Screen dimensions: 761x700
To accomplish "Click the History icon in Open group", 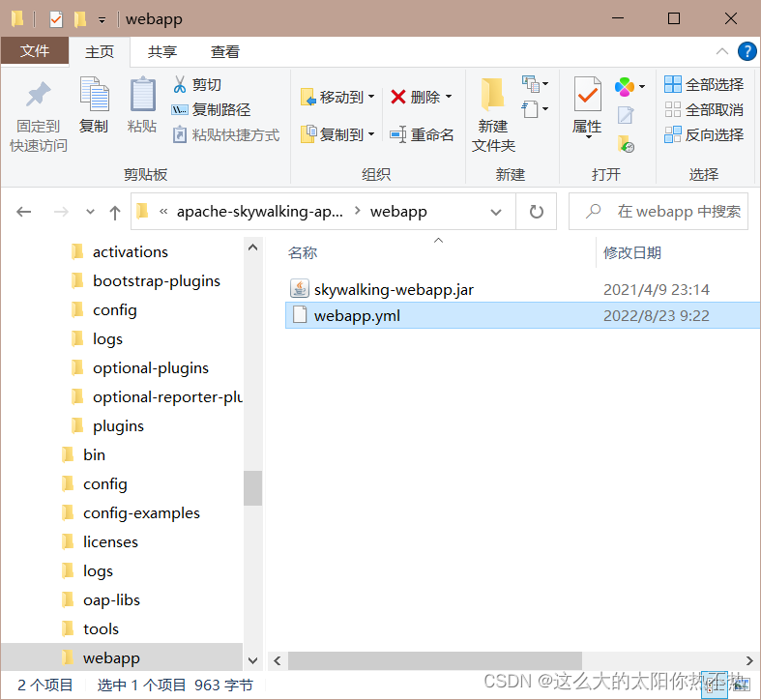I will click(626, 144).
